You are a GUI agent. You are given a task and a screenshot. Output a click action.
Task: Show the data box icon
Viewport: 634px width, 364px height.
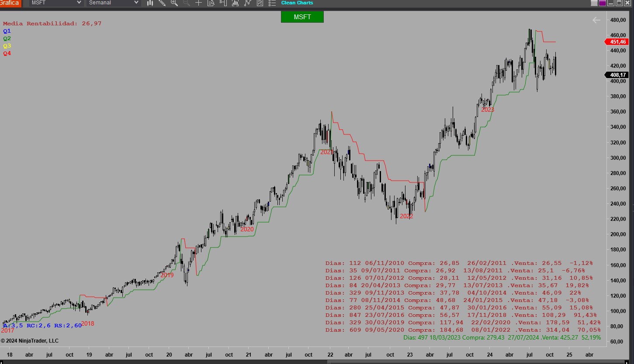coord(211,3)
